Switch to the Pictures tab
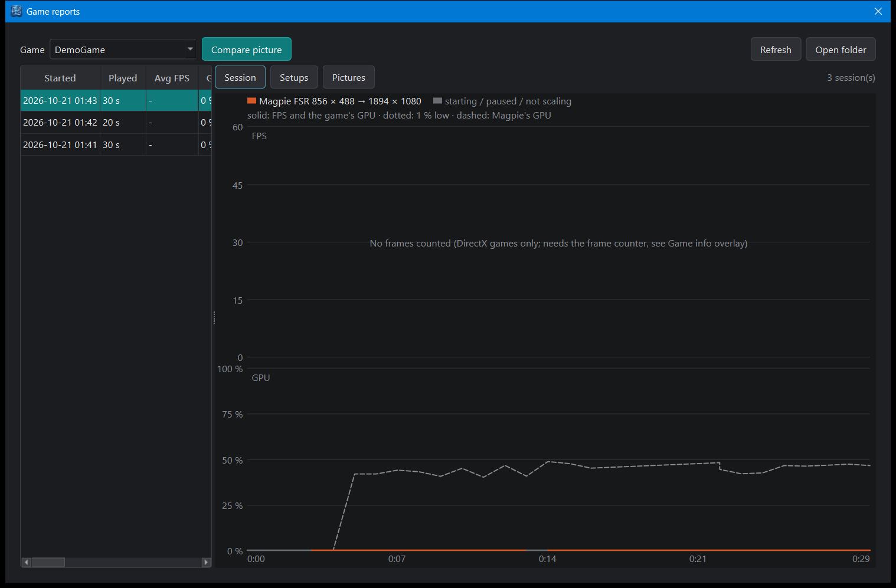 (x=349, y=77)
